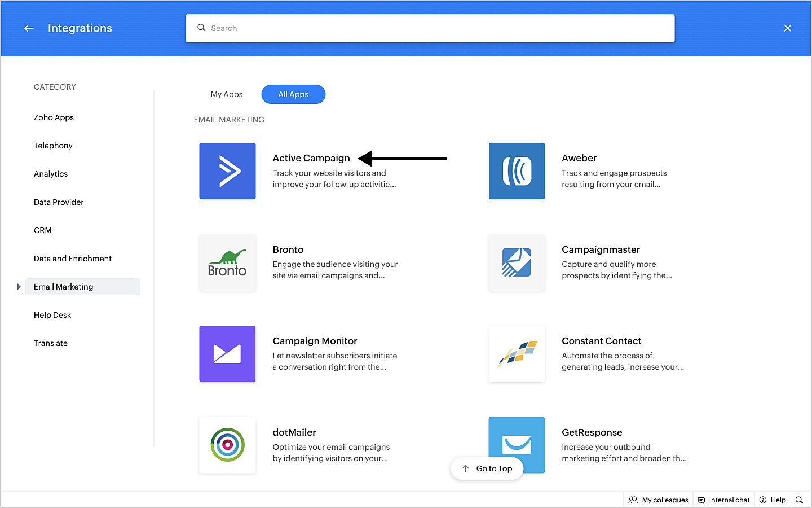Open the Bronto title link
This screenshot has width=812, height=508.
288,249
